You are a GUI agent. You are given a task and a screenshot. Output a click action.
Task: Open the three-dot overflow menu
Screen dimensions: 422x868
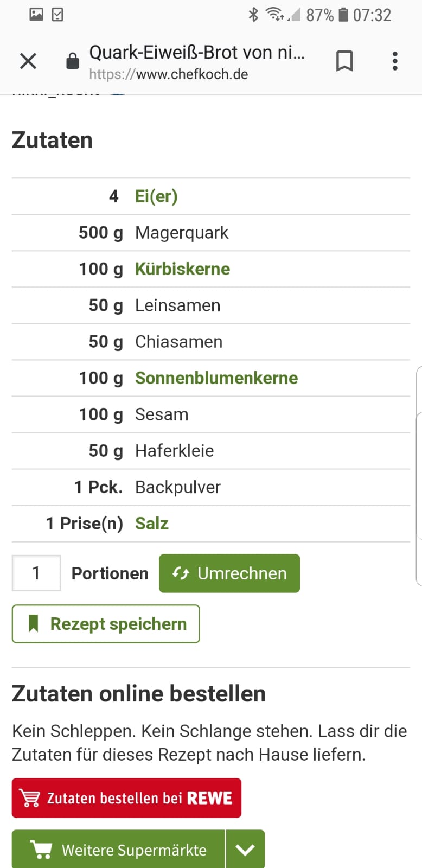tap(395, 61)
